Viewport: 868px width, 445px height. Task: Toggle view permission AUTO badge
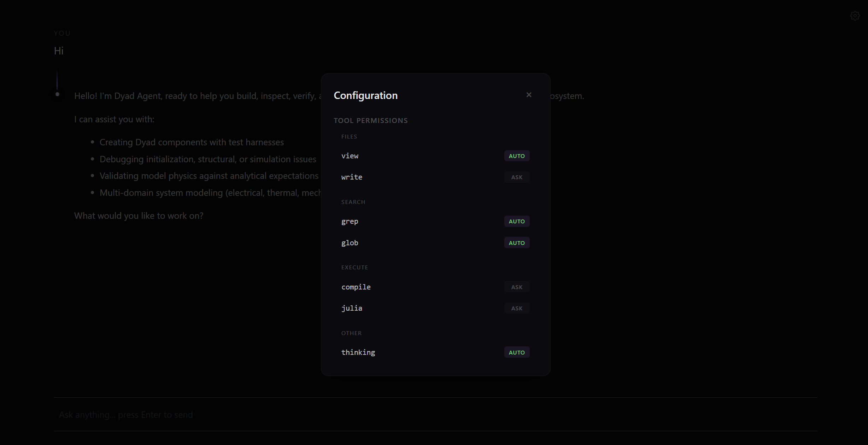(516, 156)
